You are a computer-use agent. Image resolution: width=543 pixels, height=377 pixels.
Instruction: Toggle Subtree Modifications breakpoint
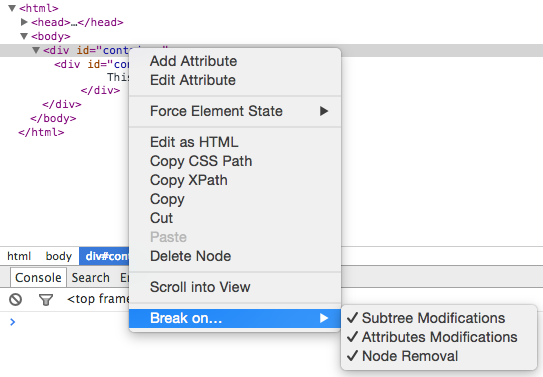(x=439, y=318)
